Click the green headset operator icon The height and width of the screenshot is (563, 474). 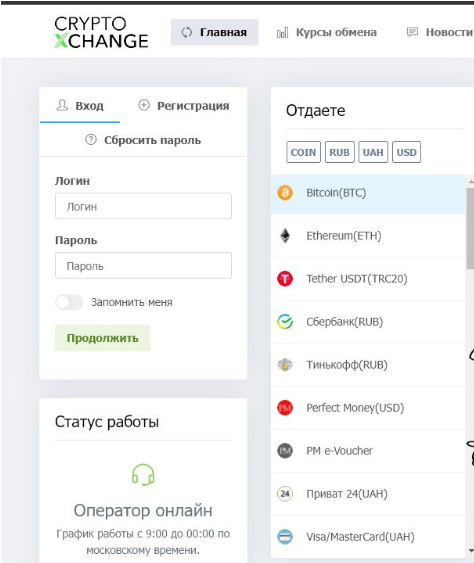click(x=143, y=475)
